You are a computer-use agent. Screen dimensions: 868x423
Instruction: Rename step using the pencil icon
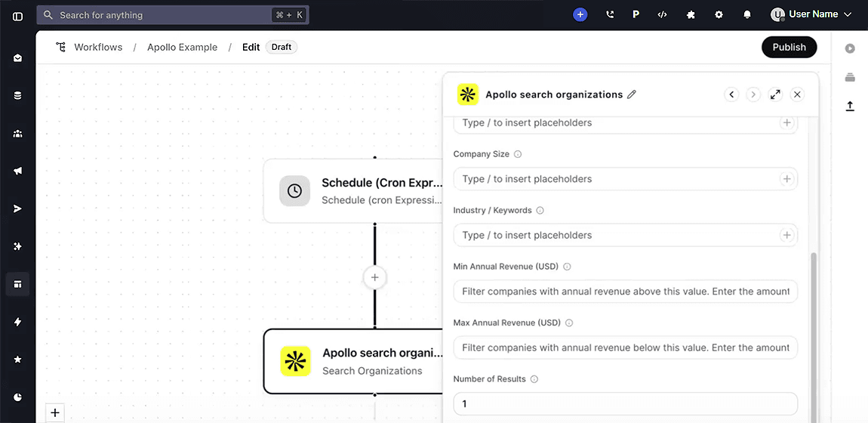click(632, 94)
